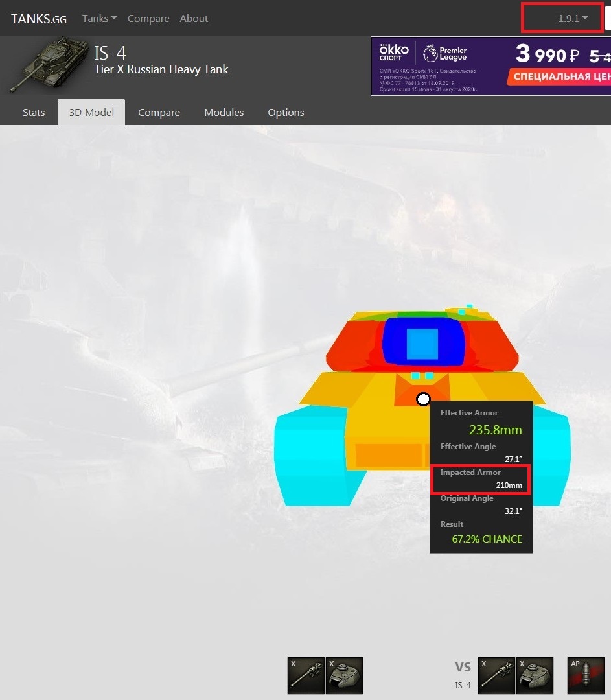The image size is (611, 700).
Task: Open the Options tab
Action: [286, 113]
